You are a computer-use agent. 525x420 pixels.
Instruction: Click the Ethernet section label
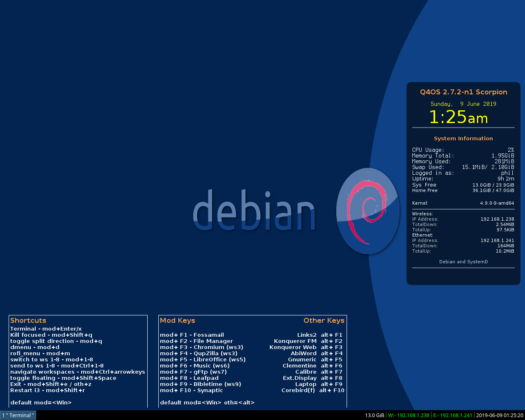[422, 235]
